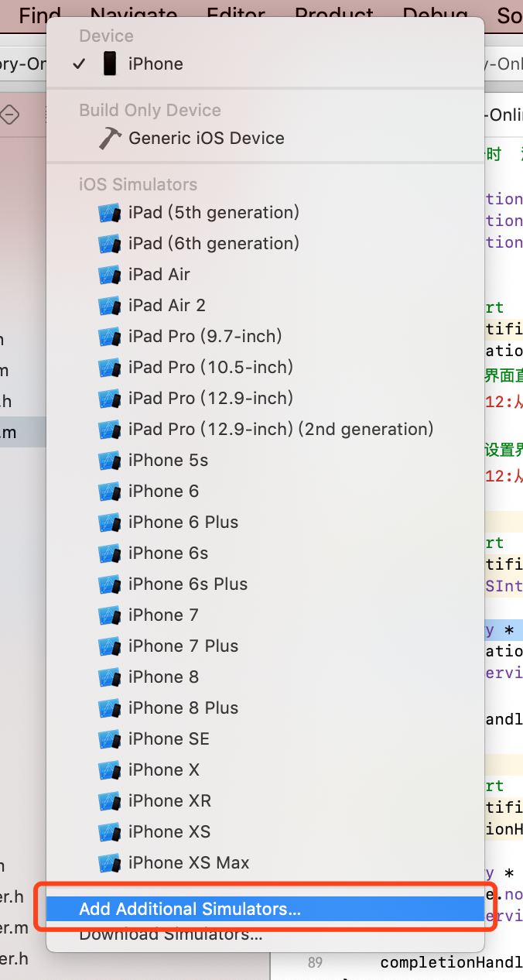Select iPad (5th generation) simulator
Viewport: 523px width, 980px height.
click(x=265, y=212)
